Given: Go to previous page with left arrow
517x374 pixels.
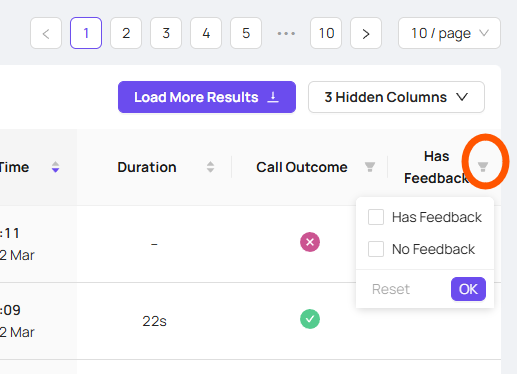Looking at the screenshot, I should click(x=46, y=33).
